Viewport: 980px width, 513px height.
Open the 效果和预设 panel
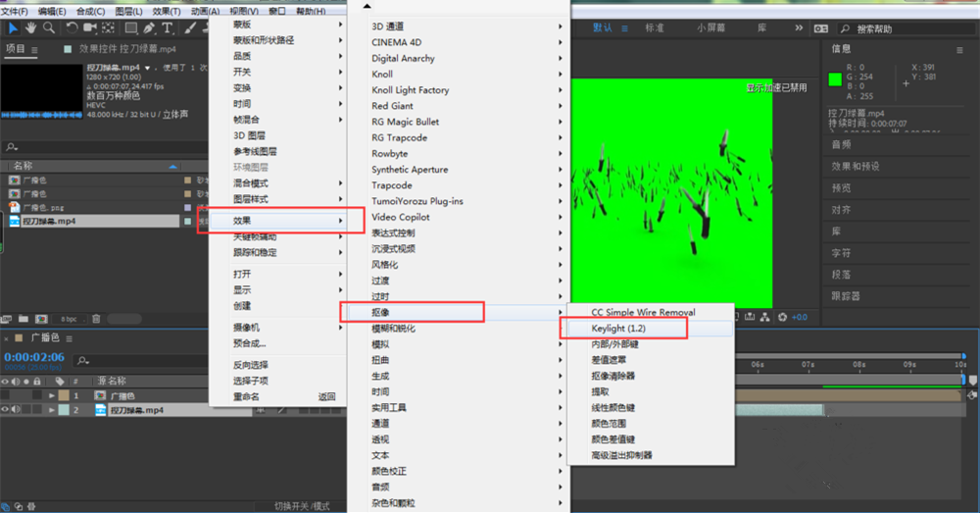click(x=855, y=167)
